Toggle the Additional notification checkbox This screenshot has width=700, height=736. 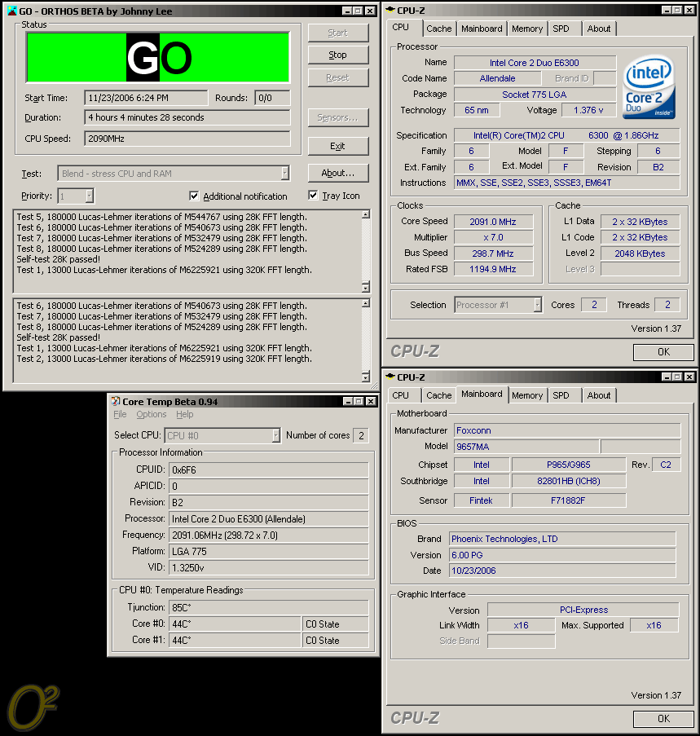pos(194,196)
